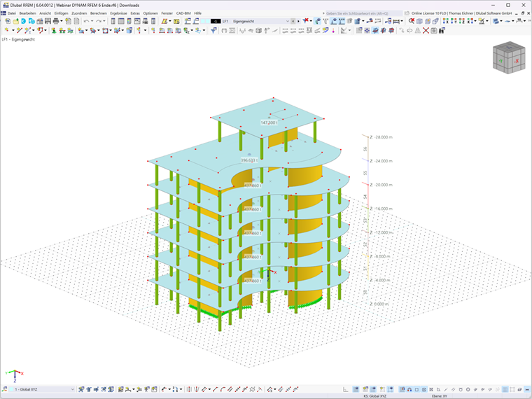Click the LF1 - Eigengewicht viewport label

[18, 39]
